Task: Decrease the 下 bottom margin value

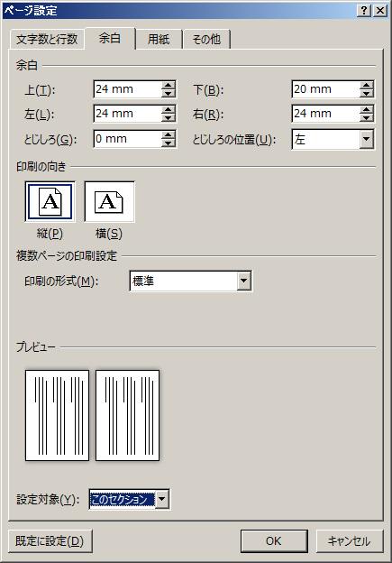Action: pyautogui.click(x=366, y=93)
